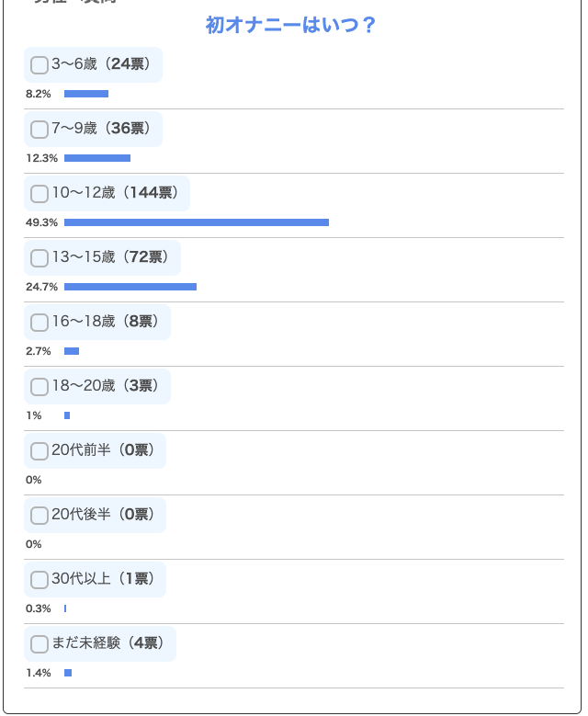588x716 pixels.
Task: Select the まだ未経験 checkbox
Action: point(40,644)
